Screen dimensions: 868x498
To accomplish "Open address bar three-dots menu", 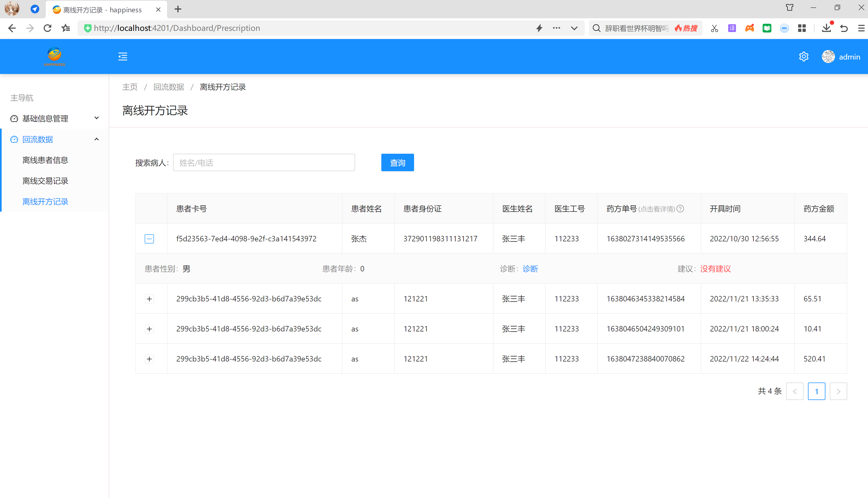I will [x=556, y=28].
